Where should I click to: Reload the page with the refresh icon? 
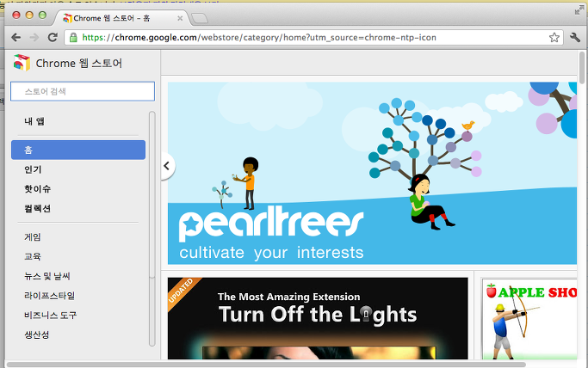click(53, 37)
